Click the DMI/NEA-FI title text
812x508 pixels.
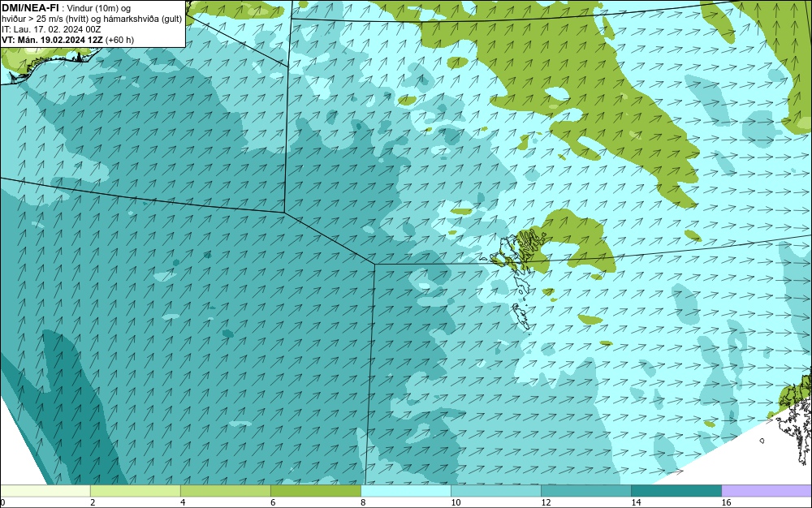tap(30, 8)
